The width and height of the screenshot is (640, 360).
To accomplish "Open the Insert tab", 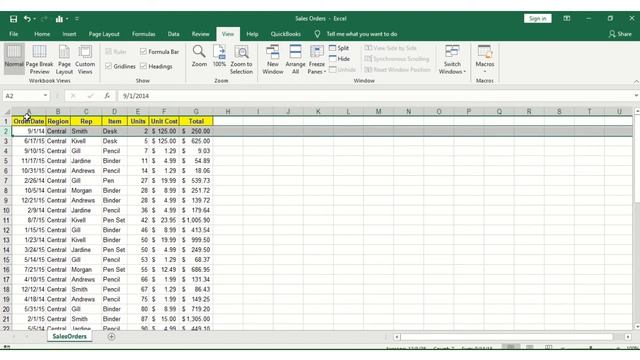I will tap(69, 34).
